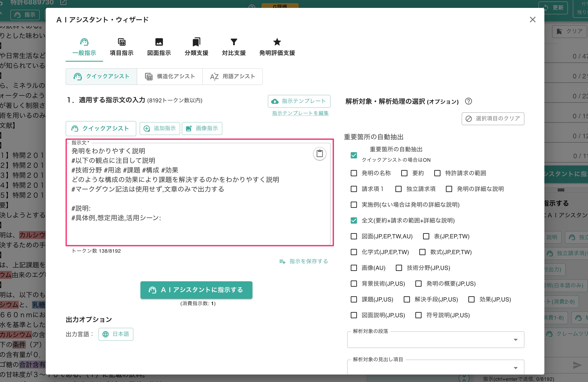
Task: Uncheck 重要箇所の自動抽出 checkbox
Action: coord(354,155)
